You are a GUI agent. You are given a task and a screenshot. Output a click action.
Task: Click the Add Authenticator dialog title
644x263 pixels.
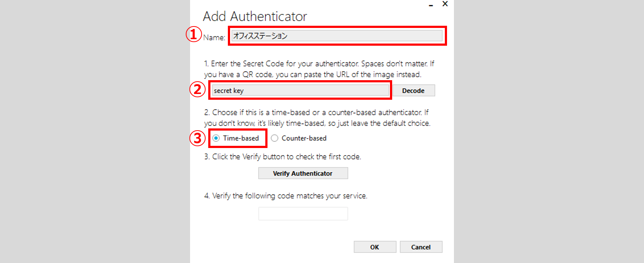[x=255, y=16]
